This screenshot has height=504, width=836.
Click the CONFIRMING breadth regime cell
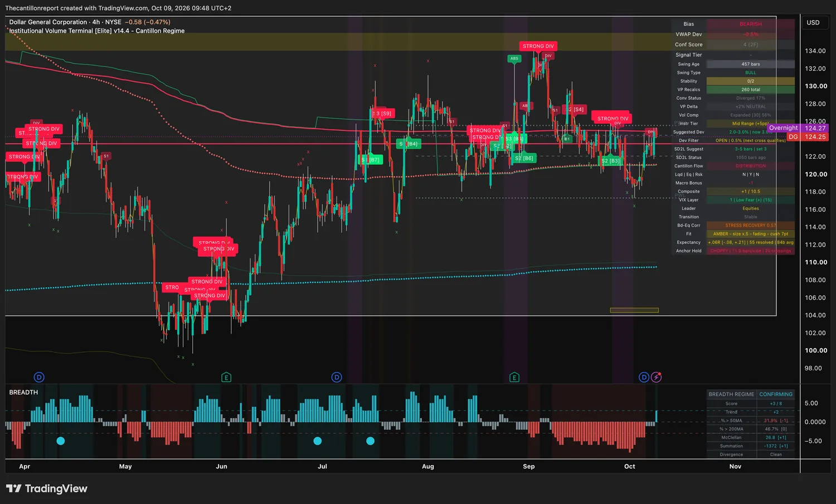point(776,394)
